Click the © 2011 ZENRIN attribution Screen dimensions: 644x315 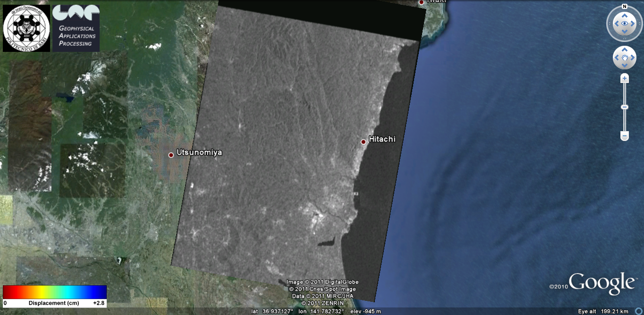point(322,303)
